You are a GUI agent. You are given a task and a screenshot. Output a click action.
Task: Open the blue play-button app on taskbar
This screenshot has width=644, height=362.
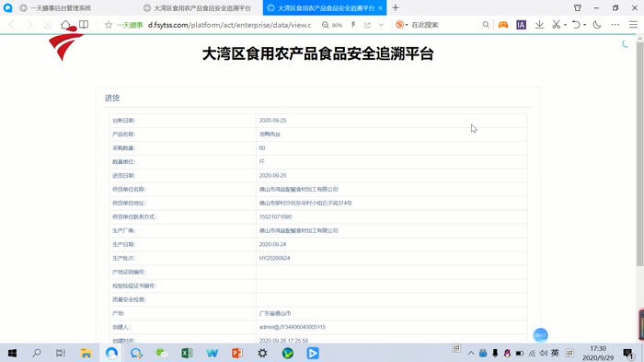tap(313, 353)
